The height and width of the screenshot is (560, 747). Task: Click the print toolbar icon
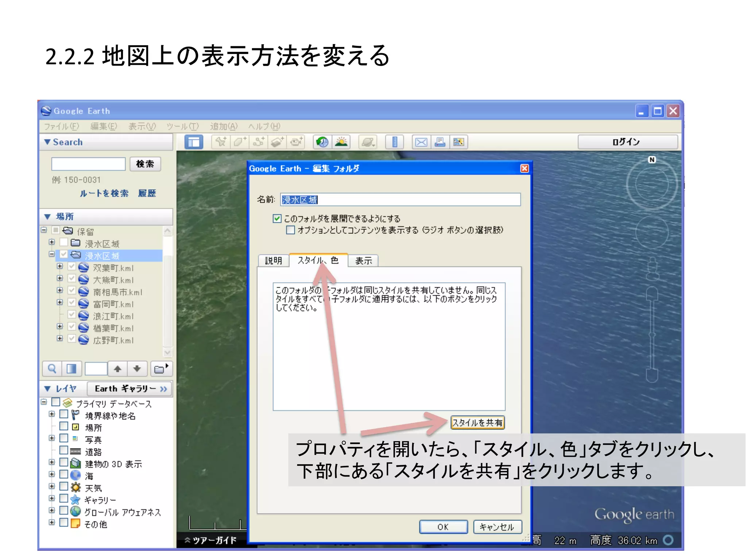(x=440, y=142)
